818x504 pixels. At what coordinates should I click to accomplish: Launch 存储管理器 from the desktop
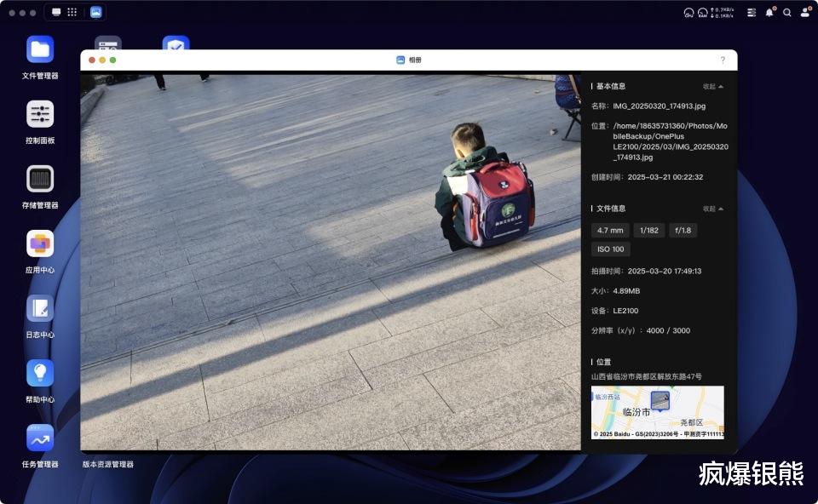click(40, 179)
